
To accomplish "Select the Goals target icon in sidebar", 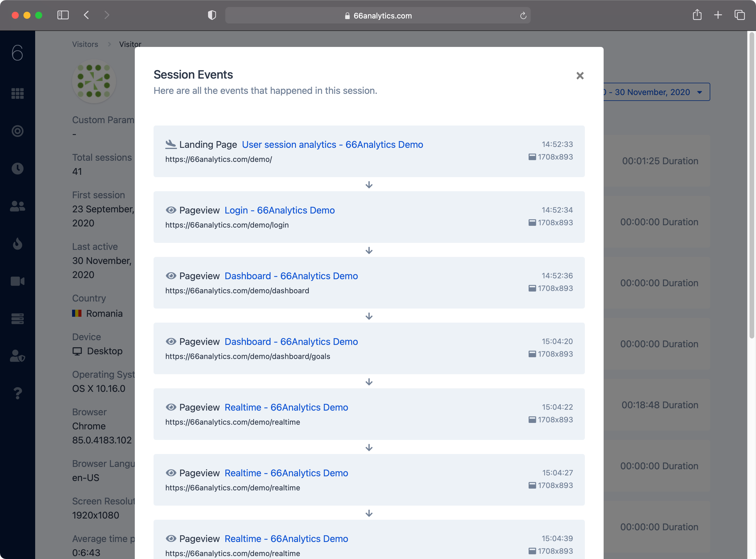I will [17, 131].
